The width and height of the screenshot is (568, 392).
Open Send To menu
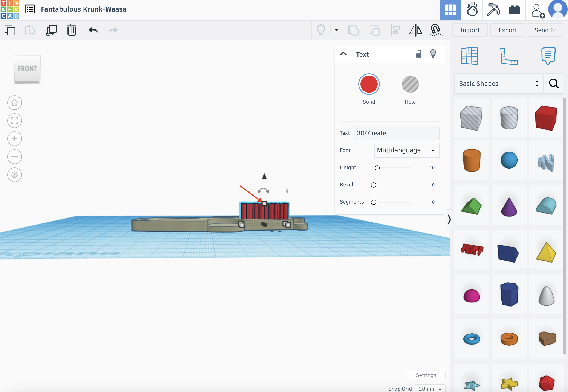pos(545,30)
